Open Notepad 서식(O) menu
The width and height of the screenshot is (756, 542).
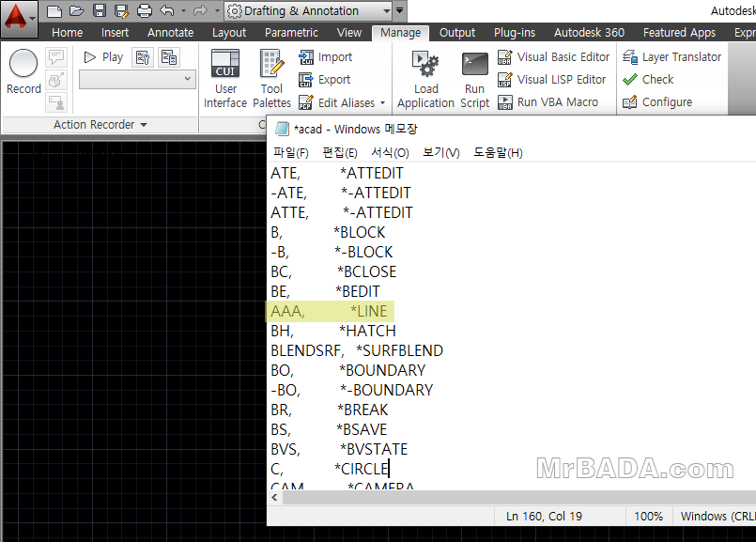click(x=390, y=153)
